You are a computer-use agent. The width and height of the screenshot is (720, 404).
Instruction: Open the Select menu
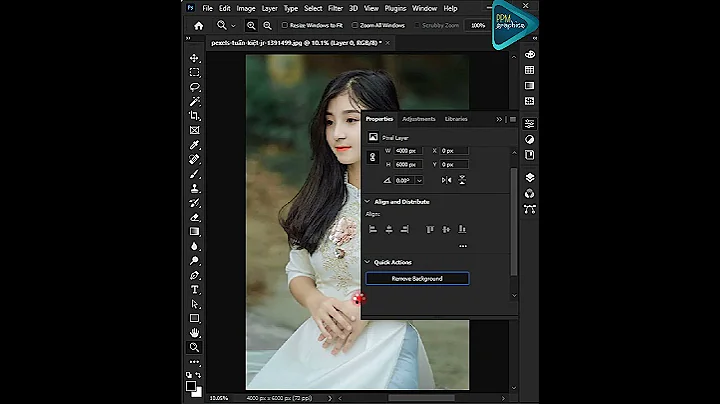(x=313, y=8)
